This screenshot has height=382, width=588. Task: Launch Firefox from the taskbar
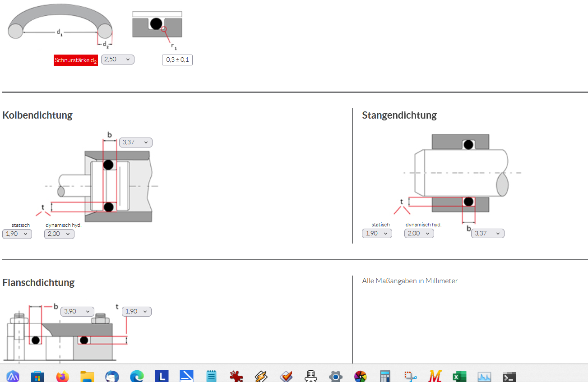pos(63,377)
